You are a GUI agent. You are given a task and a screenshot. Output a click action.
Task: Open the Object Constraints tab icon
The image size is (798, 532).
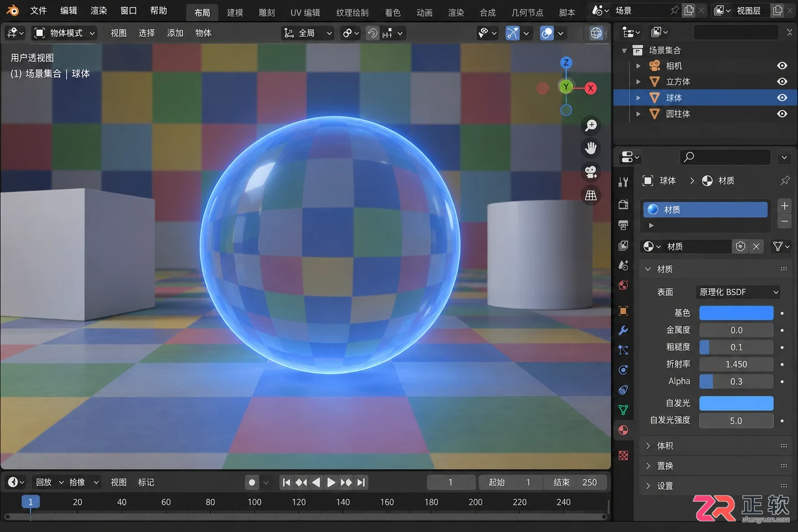(623, 390)
